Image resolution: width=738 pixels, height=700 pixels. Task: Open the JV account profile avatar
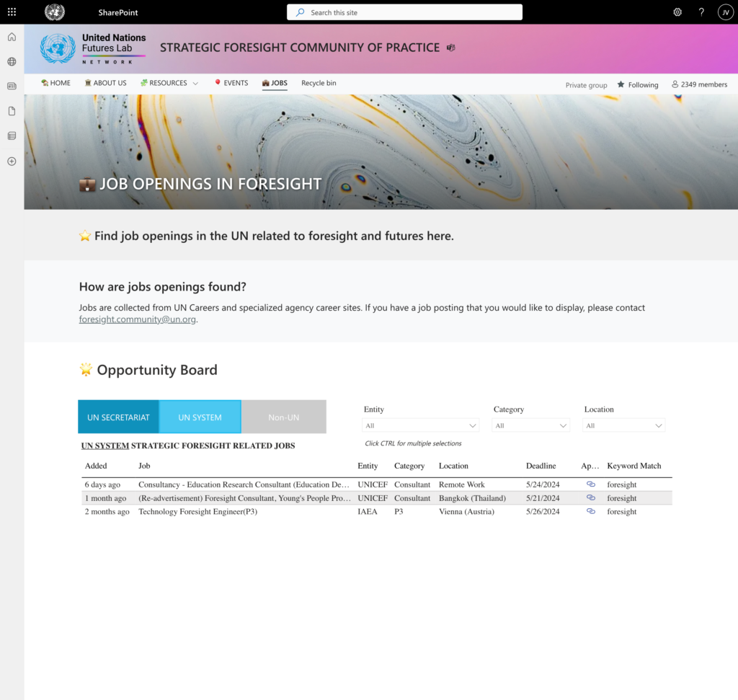click(x=725, y=12)
